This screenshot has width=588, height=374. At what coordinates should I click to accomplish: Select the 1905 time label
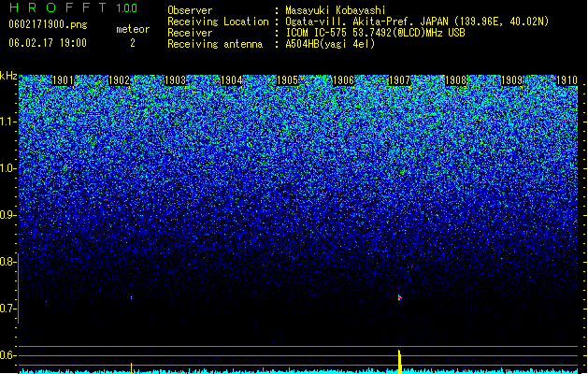click(x=287, y=80)
